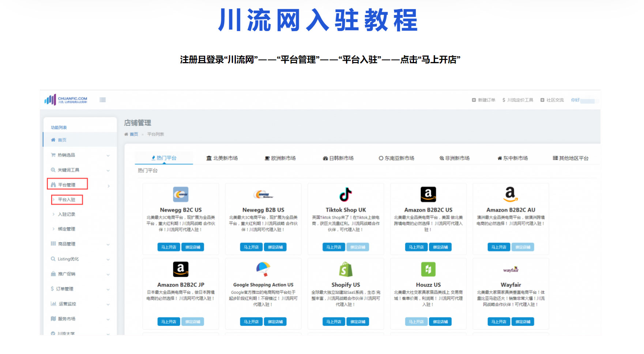Open the 川流定价工具 header link
Viewport: 644px width, 354px height.
pos(517,100)
